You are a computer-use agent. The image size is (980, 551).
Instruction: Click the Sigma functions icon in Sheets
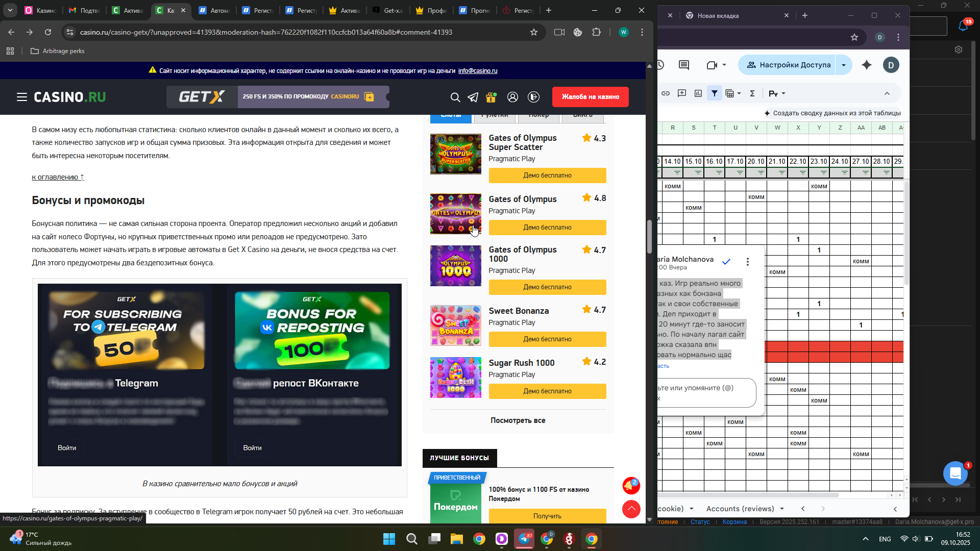coord(752,93)
